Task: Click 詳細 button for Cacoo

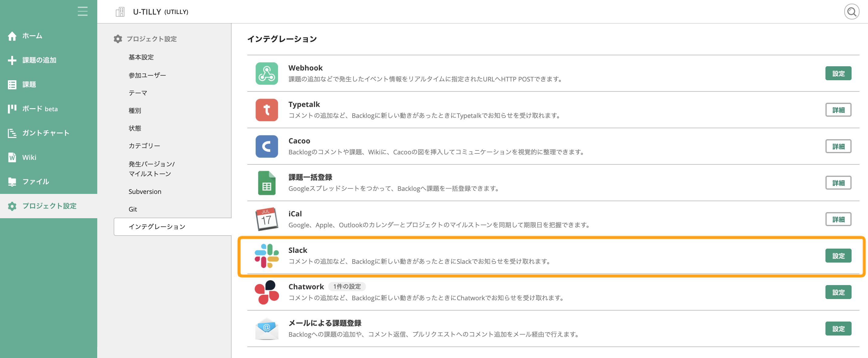Action: click(x=838, y=146)
